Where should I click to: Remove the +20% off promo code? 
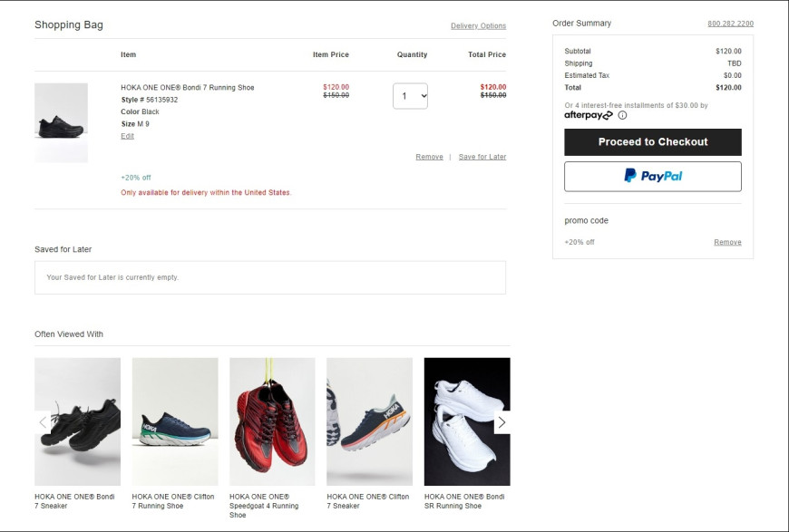727,242
